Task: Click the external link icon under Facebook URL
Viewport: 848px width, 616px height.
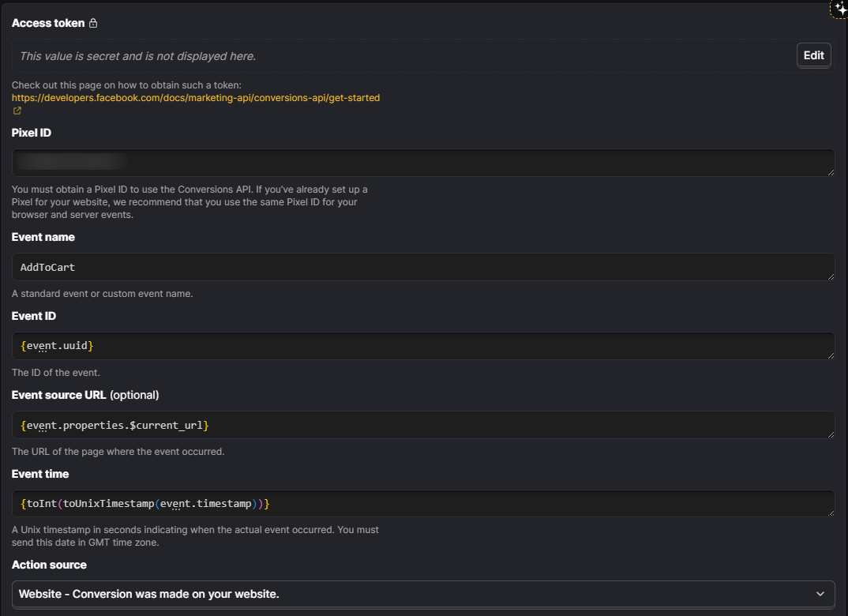Action: (17, 111)
